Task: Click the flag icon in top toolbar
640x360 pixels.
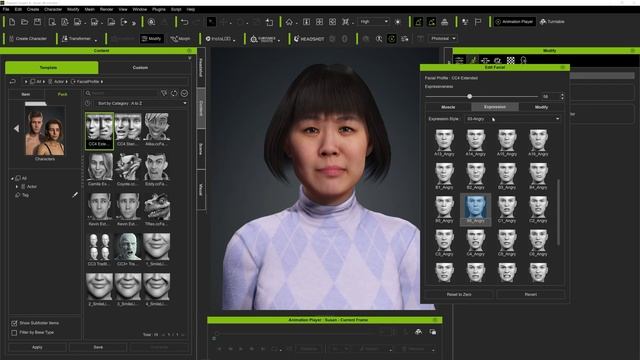Action: 478,22
